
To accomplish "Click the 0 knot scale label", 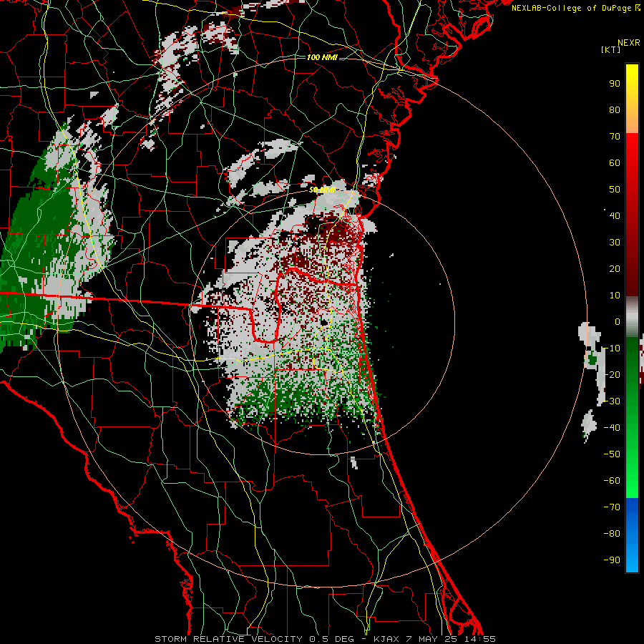I will 618,322.
